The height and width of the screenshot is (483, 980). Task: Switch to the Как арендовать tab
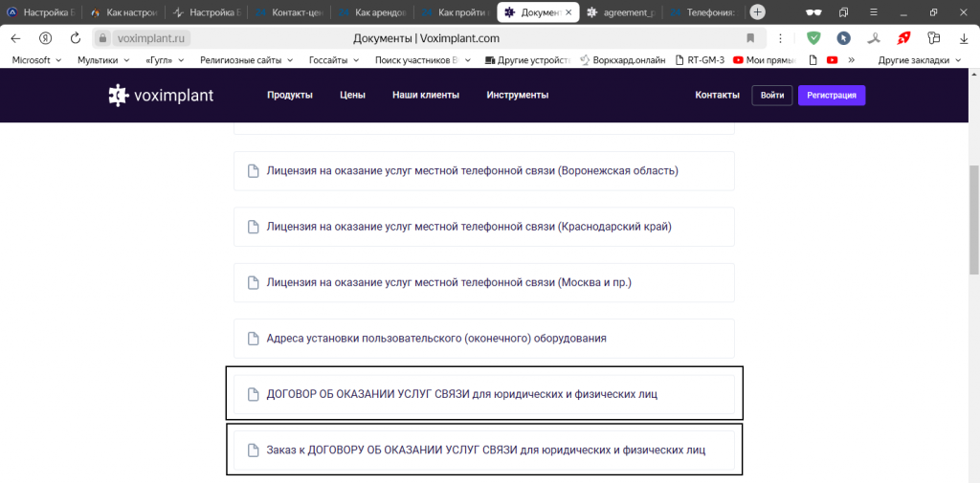pos(372,11)
